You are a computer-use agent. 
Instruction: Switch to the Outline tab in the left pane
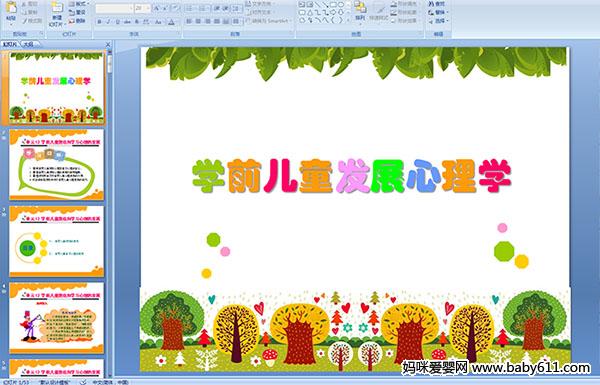pos(28,44)
